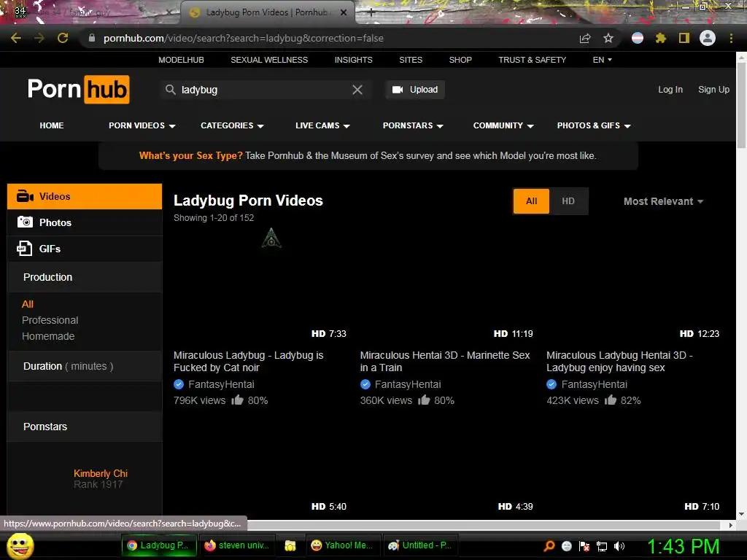Select the All quality filter toggle
Screen dimensions: 747x560
531,201
